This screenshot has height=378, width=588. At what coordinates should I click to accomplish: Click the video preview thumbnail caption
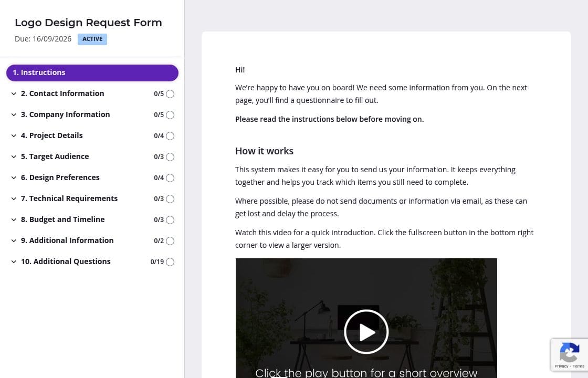coord(366,373)
